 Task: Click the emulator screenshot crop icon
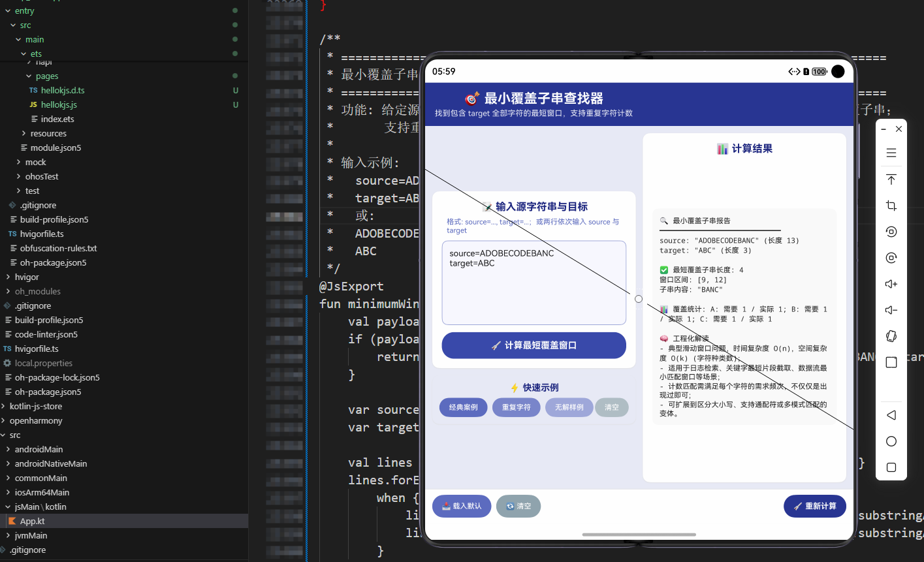coord(891,206)
